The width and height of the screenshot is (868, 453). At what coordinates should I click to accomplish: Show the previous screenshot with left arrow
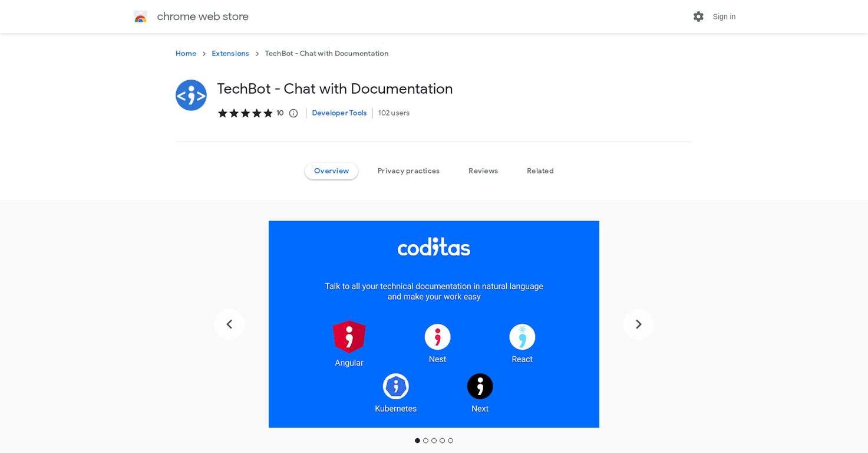(x=229, y=324)
